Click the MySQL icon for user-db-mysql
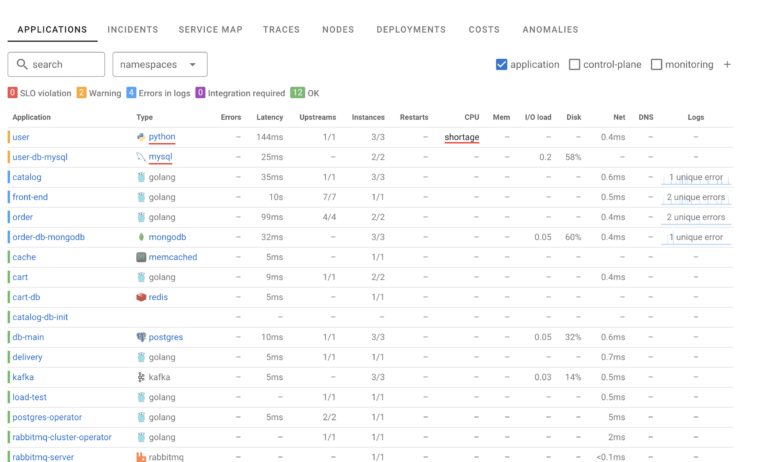 click(141, 157)
